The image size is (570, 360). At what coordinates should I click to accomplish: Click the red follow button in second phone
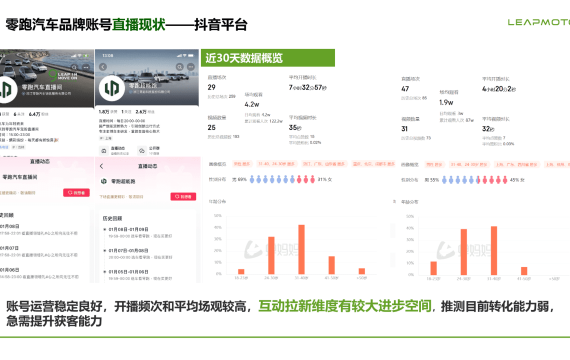[183, 196]
